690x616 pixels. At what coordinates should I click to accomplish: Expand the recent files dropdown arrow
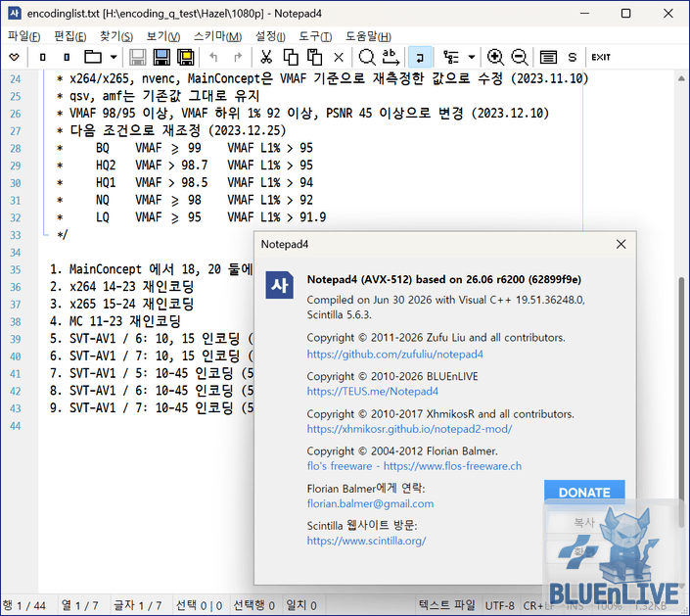point(114,57)
